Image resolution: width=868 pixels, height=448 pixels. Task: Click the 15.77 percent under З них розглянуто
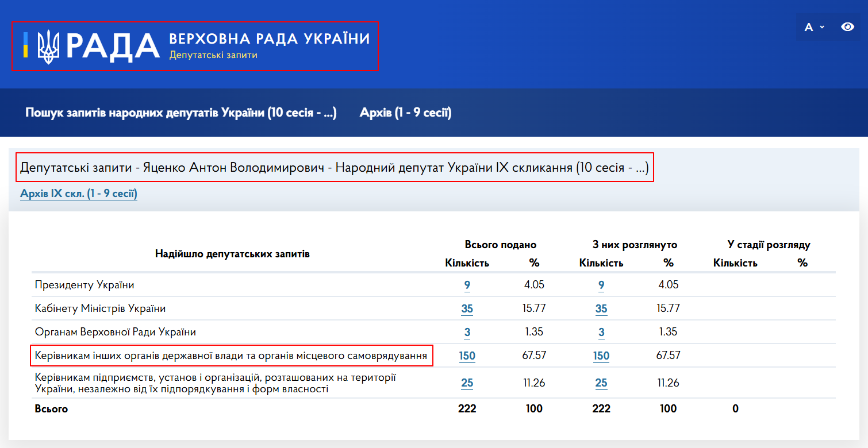[668, 308]
